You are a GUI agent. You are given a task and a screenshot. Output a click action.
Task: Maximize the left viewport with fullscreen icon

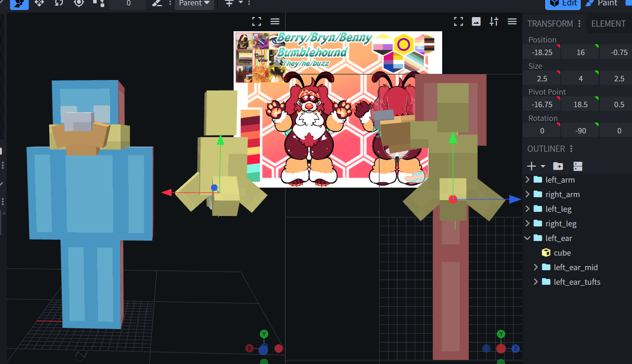pyautogui.click(x=257, y=22)
